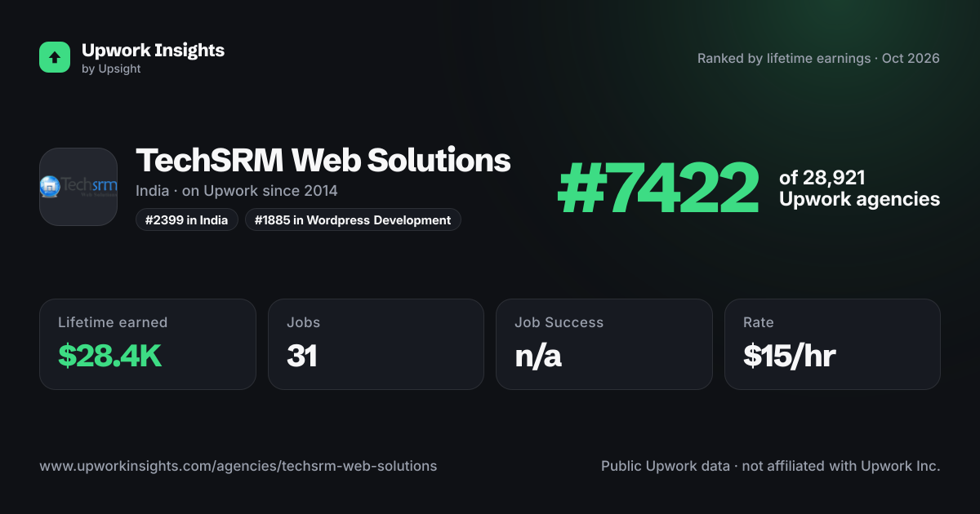Click the Rate card label
Image resolution: width=980 pixels, height=514 pixels.
click(759, 322)
